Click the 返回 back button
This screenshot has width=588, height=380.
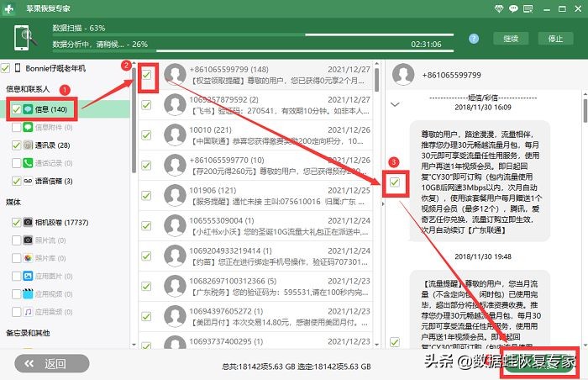click(52, 363)
